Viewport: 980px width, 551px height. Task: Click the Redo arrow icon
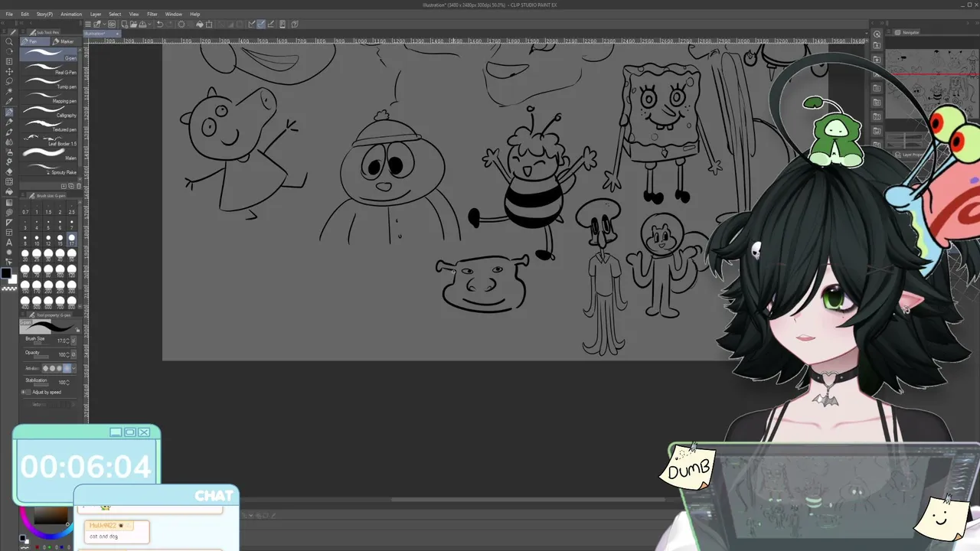(168, 24)
